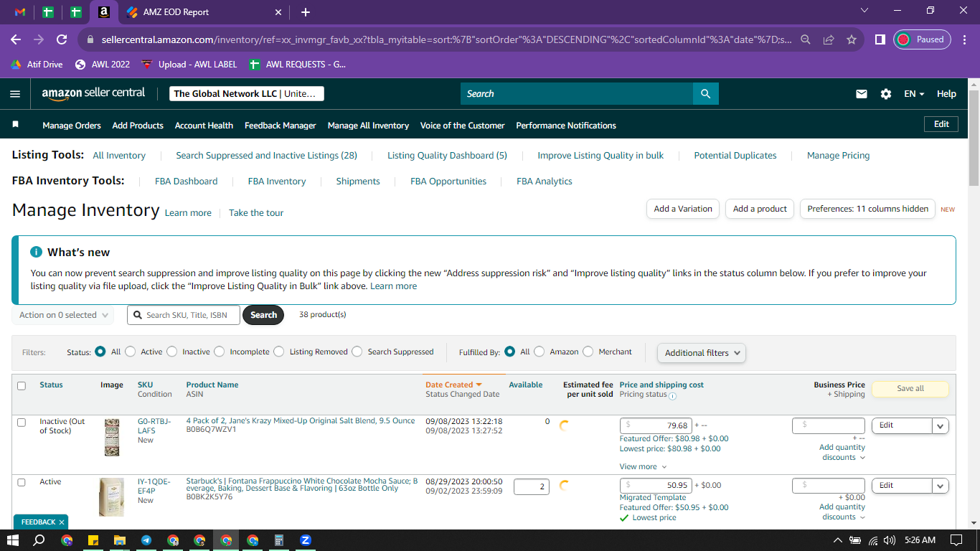
Task: Click the site lock icon in the address bar
Action: 90,40
